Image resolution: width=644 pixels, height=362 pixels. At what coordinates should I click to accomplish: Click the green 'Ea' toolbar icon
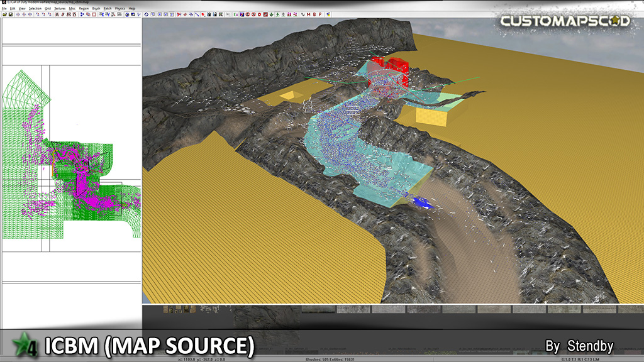click(x=236, y=14)
